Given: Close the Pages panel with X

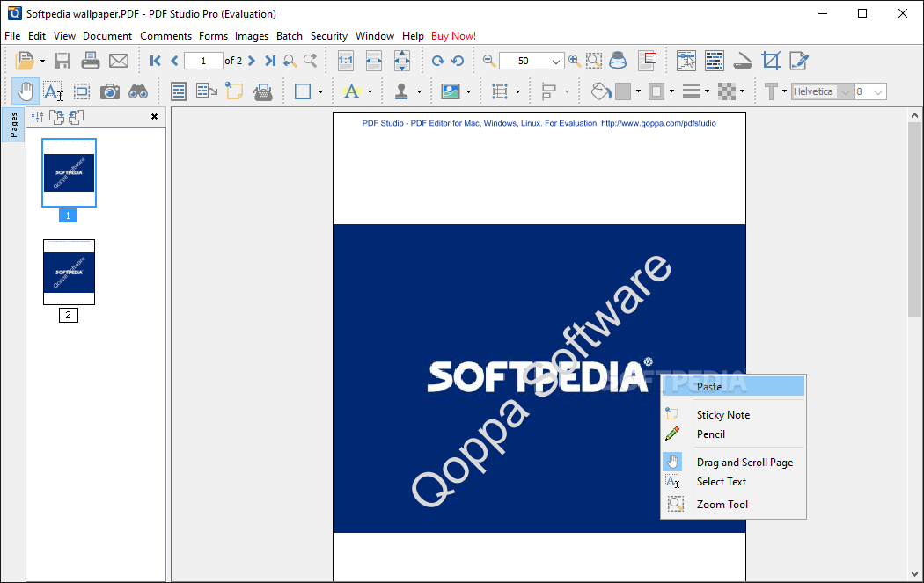Looking at the screenshot, I should [x=154, y=117].
